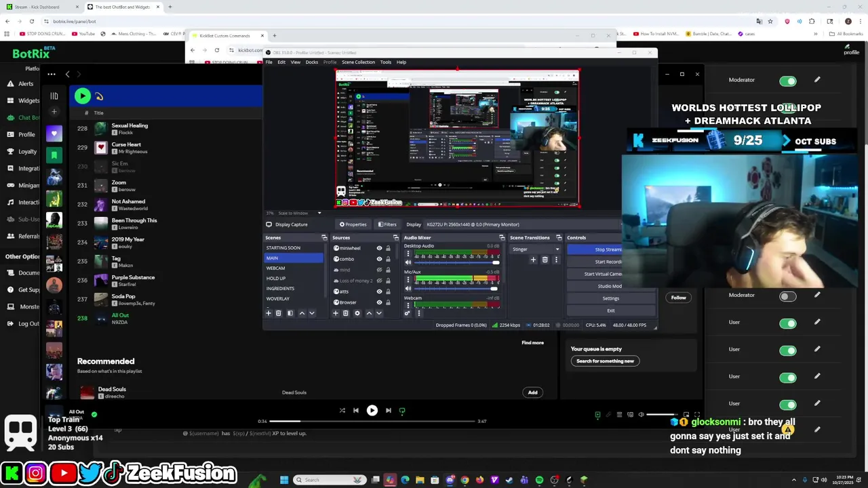Show the hidden Loss of money 2 source
The image size is (868, 488).
pyautogui.click(x=379, y=281)
